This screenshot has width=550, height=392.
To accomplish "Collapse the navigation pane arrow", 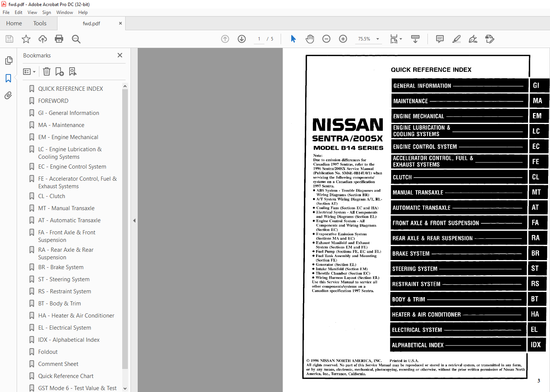I will click(x=134, y=220).
